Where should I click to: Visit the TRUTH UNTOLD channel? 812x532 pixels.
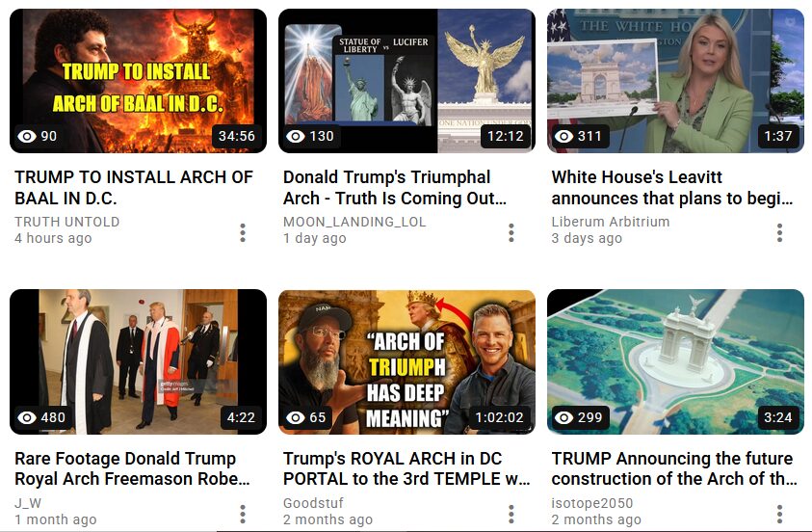67,222
